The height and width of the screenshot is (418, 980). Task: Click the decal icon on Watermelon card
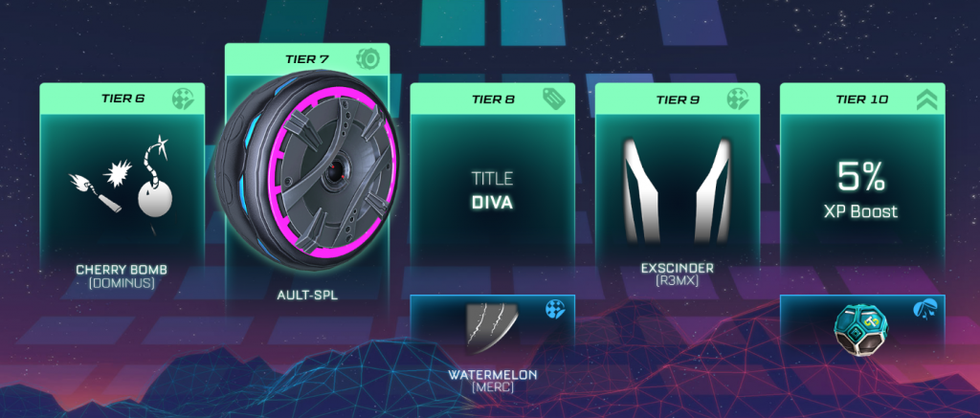tap(555, 309)
